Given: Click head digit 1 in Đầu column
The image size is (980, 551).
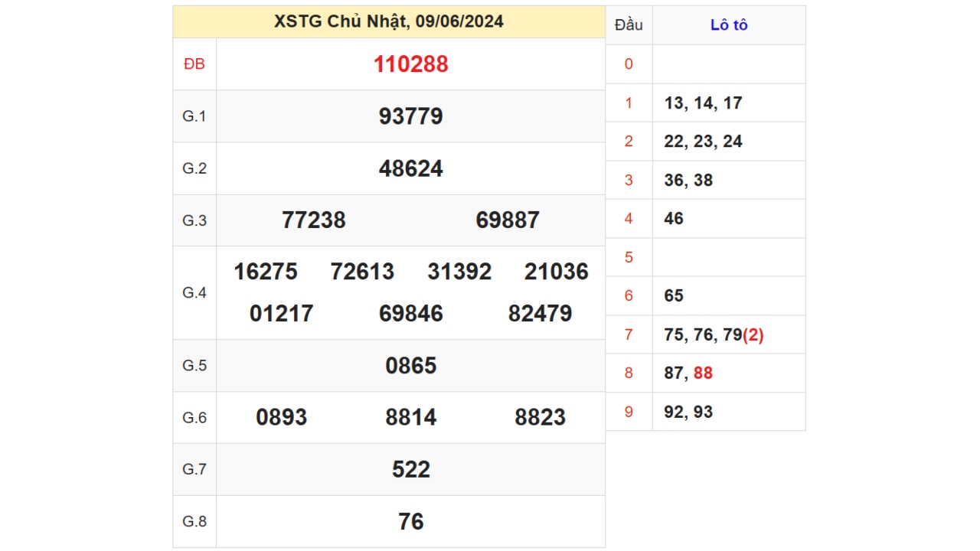Looking at the screenshot, I should [629, 103].
